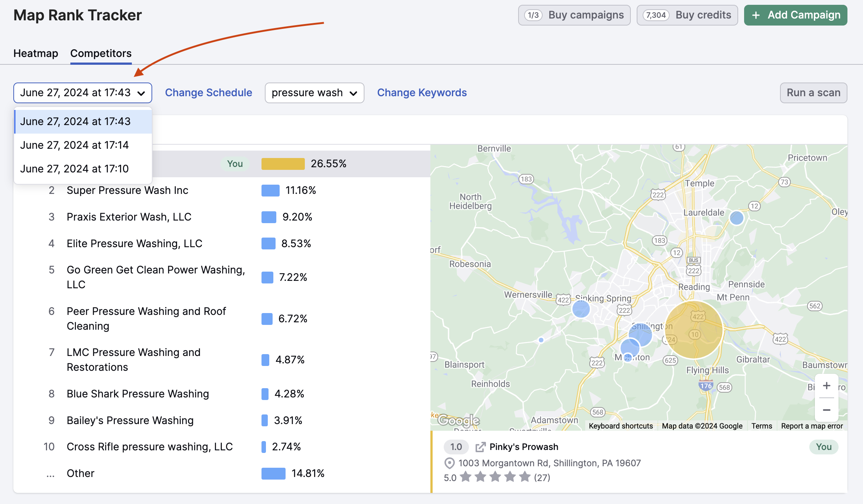
Task: Open the Heatmap tab
Action: coord(36,53)
